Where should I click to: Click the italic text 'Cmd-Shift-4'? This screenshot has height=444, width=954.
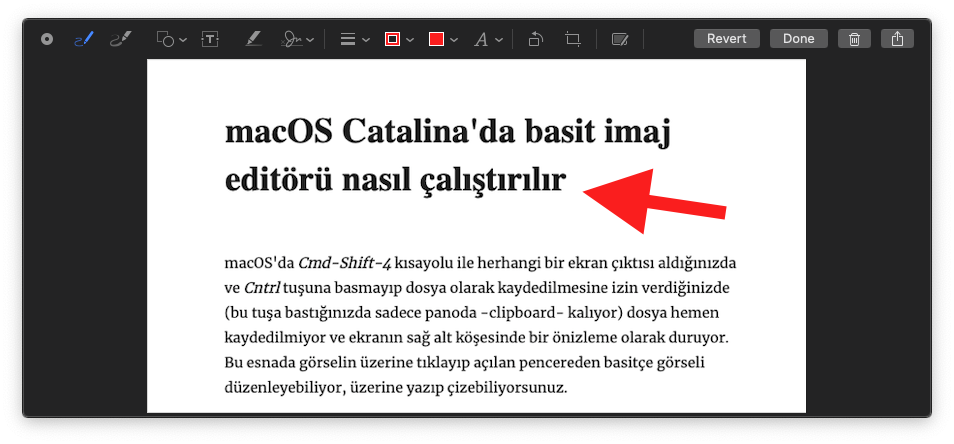tap(344, 264)
